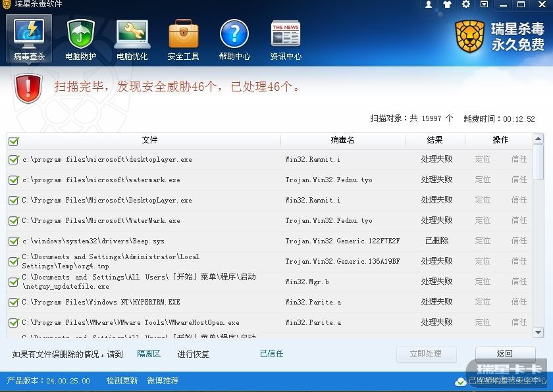Click 定位 for c:\program files desktoplayer.exe
This screenshot has height=392, width=553.
(x=483, y=159)
